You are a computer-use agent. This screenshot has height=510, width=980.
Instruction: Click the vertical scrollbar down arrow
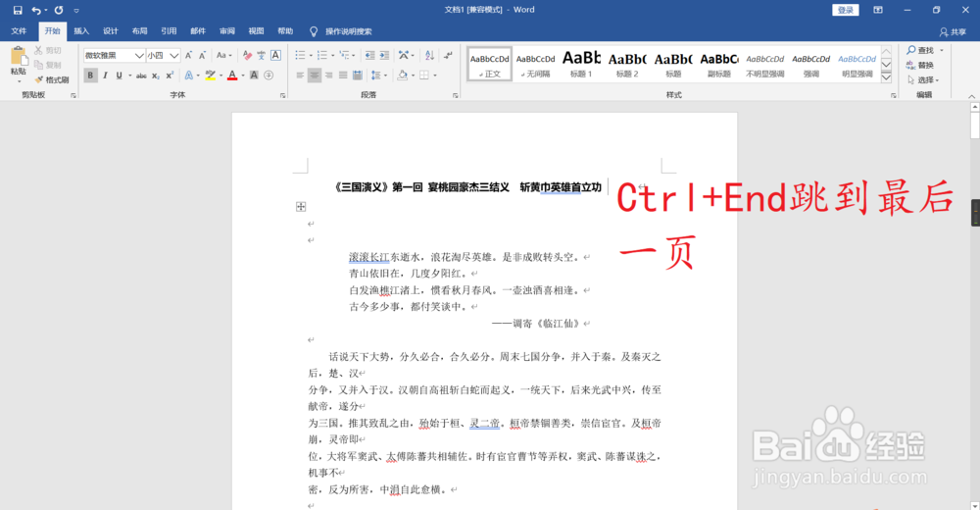[x=975, y=505]
